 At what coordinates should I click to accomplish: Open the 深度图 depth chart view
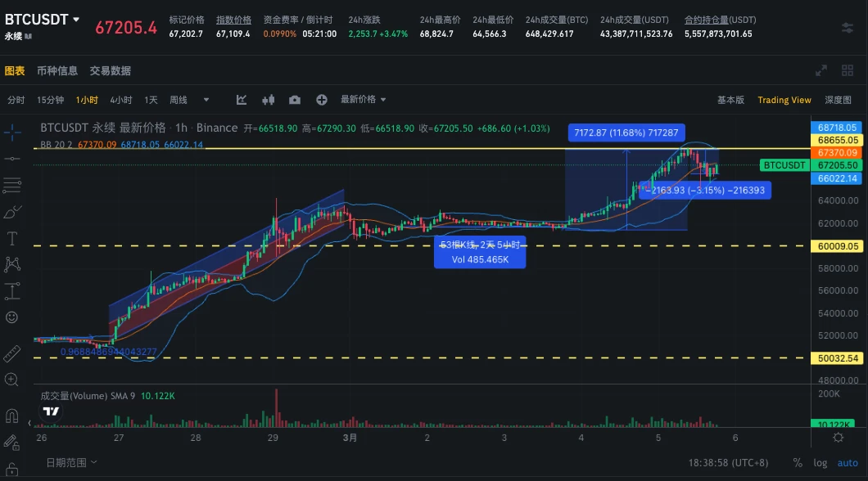[x=838, y=99]
